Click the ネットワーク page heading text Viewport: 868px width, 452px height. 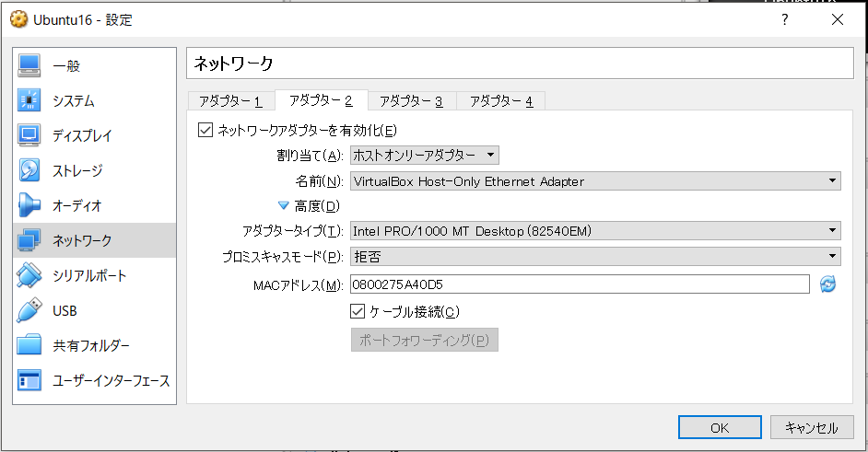[x=234, y=64]
